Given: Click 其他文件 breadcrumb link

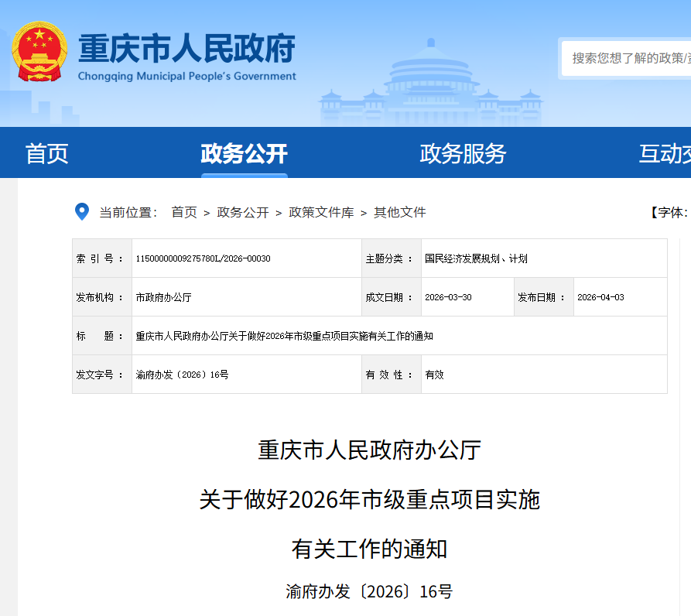Looking at the screenshot, I should point(400,212).
